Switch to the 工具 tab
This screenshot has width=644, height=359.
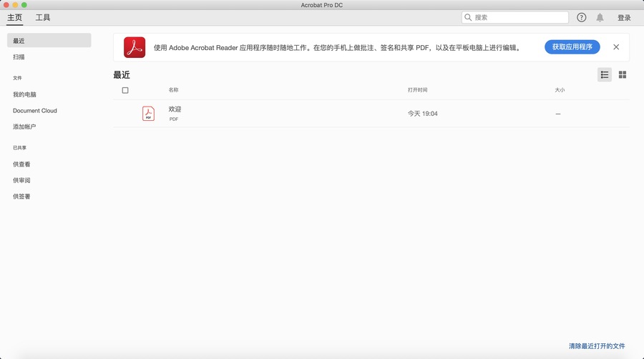[x=43, y=18]
